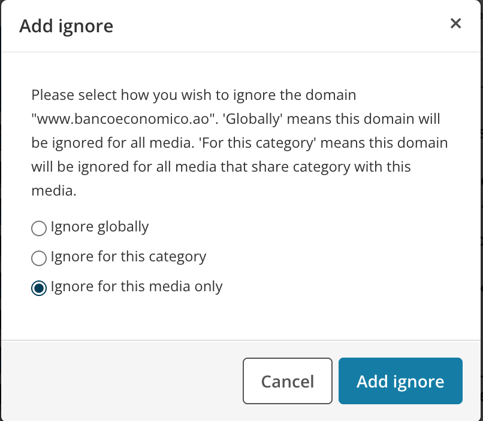Image resolution: width=483 pixels, height=421 pixels.
Task: Click the 'Ignore for this category' label text
Action: [128, 257]
